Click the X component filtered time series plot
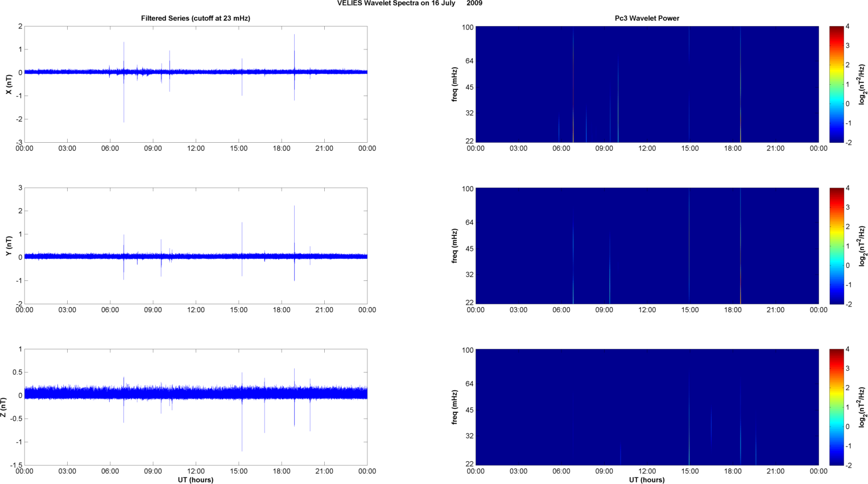868x484 pixels. tap(196, 84)
